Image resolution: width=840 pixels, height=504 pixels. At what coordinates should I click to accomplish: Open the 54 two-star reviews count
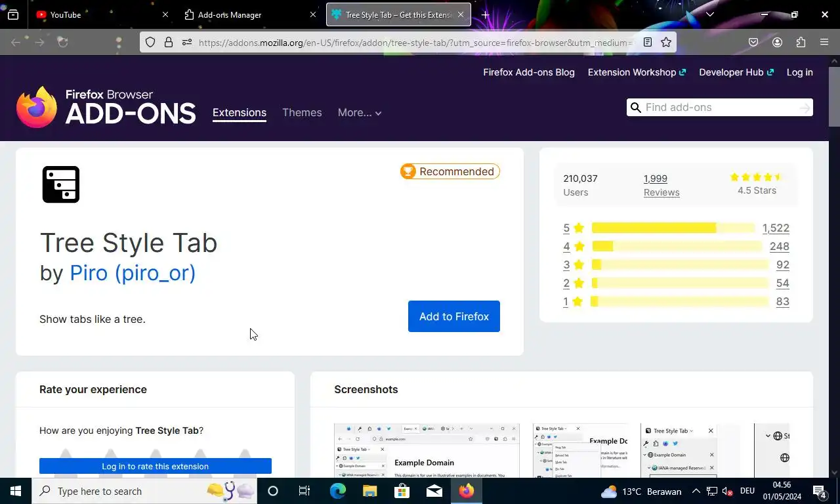(x=783, y=283)
